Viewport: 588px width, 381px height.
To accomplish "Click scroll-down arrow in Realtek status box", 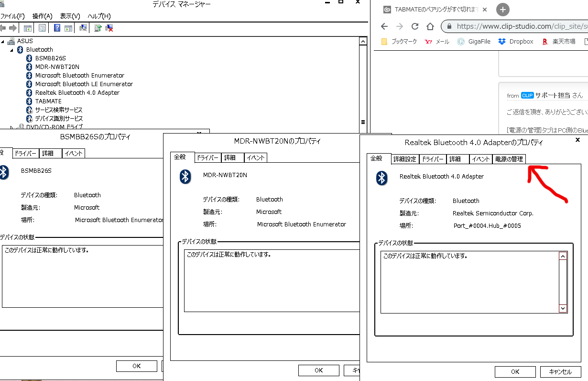I will (x=563, y=308).
